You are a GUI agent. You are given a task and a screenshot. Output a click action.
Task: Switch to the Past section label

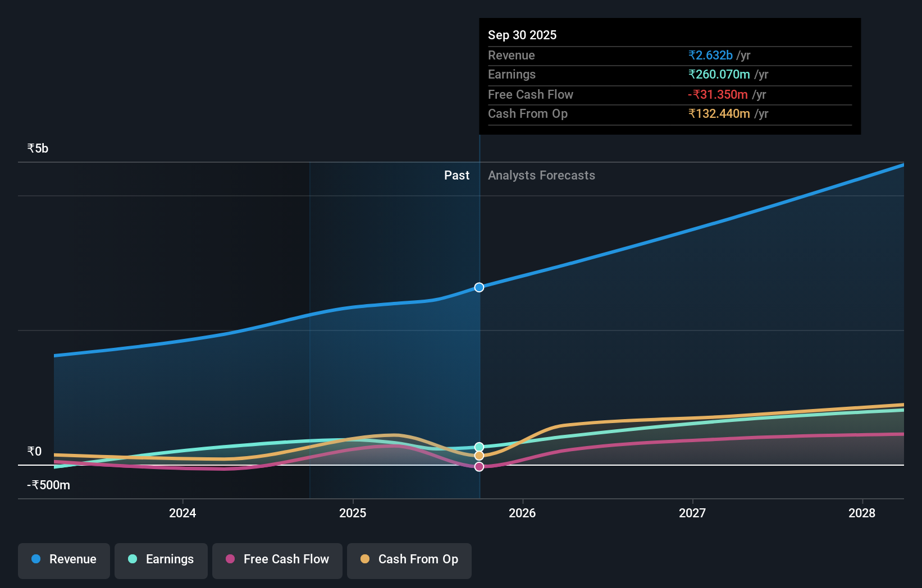[x=457, y=175]
